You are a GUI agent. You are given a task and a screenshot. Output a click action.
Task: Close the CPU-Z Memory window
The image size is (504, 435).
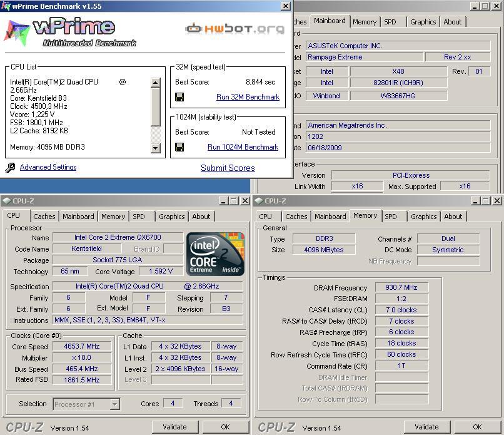(497, 201)
